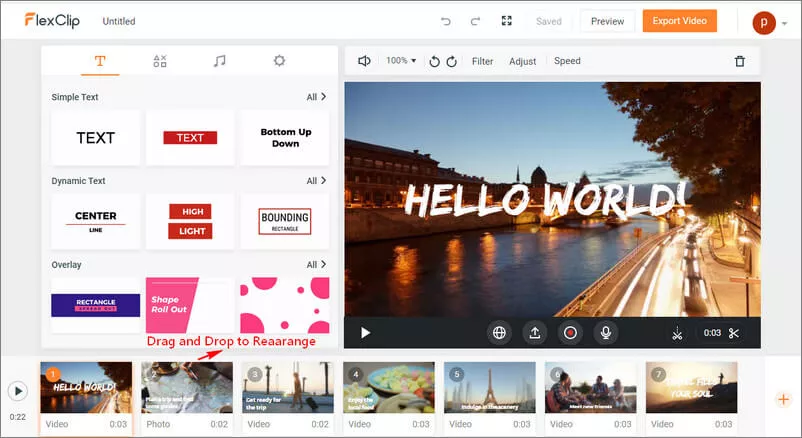Image resolution: width=802 pixels, height=438 pixels.
Task: Click the FlexClip logo
Action: click(52, 20)
